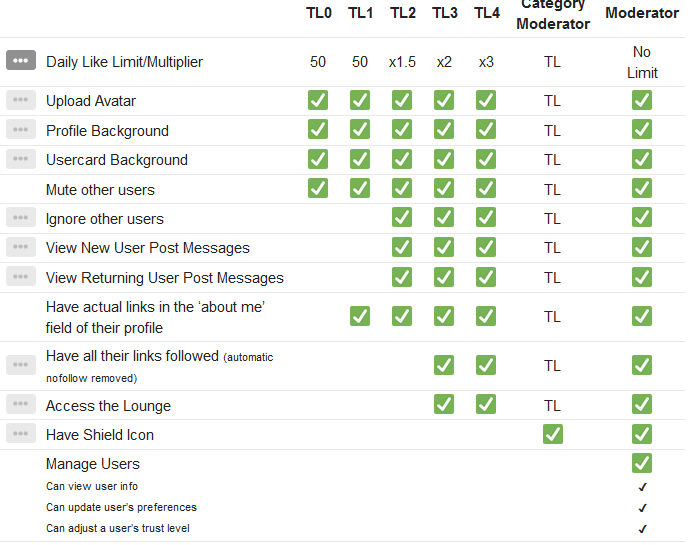Open ellipsis next to View New User Post Messages
700x545 pixels.
pyautogui.click(x=21, y=247)
